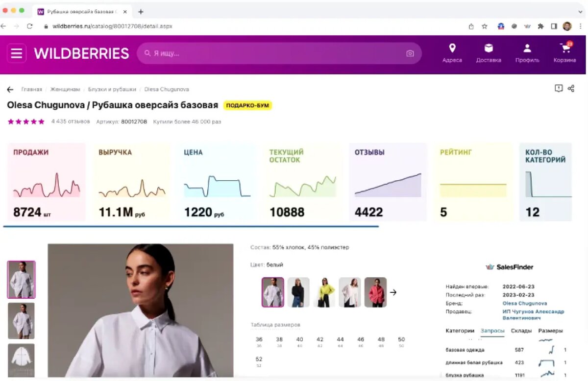This screenshot has height=381, width=588.
Task: Click the five-star rating
Action: click(26, 121)
